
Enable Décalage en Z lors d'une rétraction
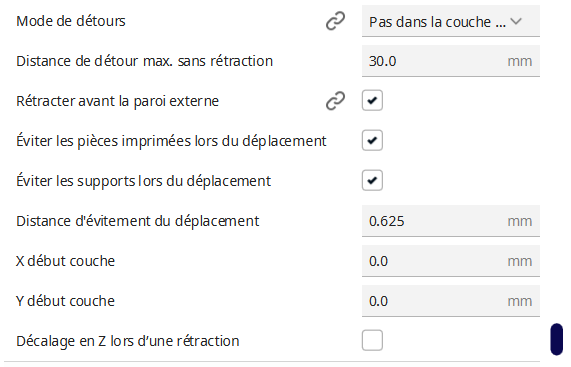[372, 340]
